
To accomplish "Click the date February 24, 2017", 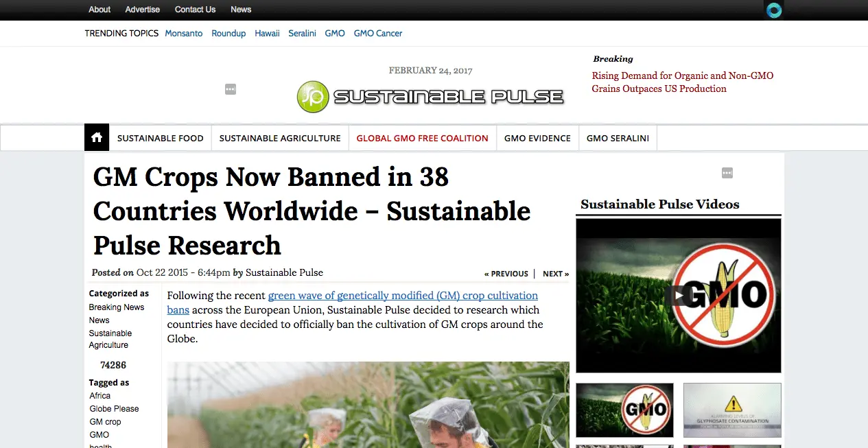I will (430, 70).
